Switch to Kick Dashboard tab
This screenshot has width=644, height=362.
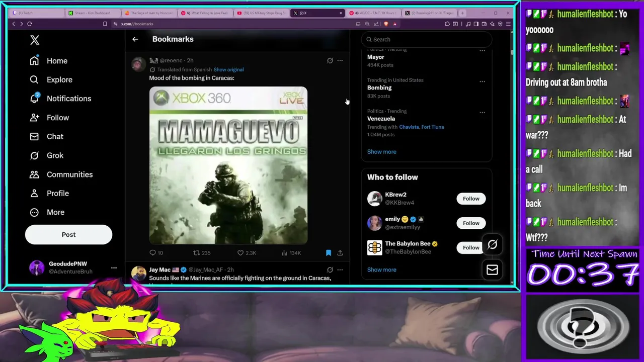pos(93,13)
